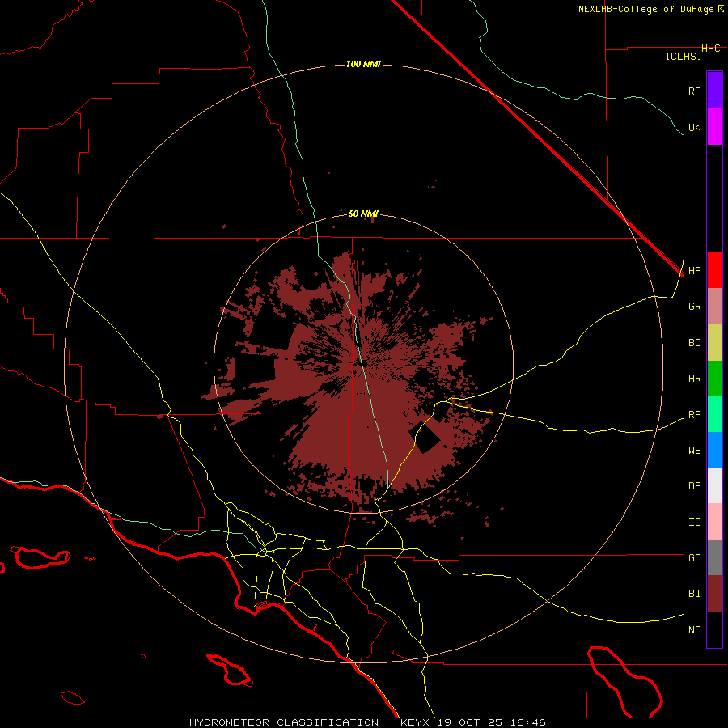Click the WS blue legend swatch
Viewport: 728px width, 728px height.
click(x=714, y=450)
